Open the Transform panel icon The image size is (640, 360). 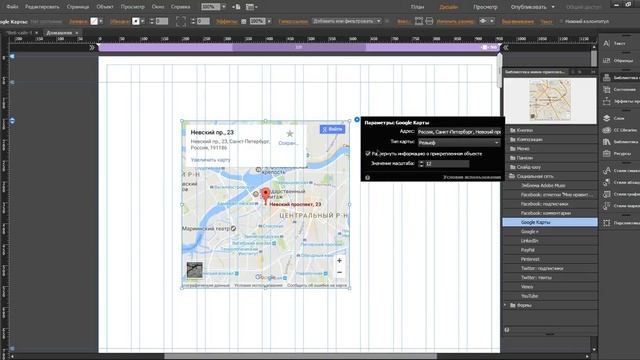click(x=607, y=223)
